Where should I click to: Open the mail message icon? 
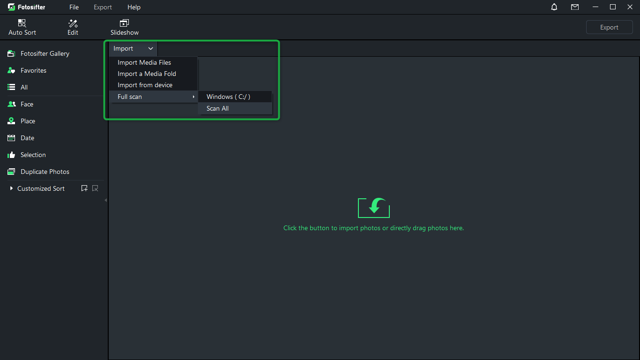[575, 7]
